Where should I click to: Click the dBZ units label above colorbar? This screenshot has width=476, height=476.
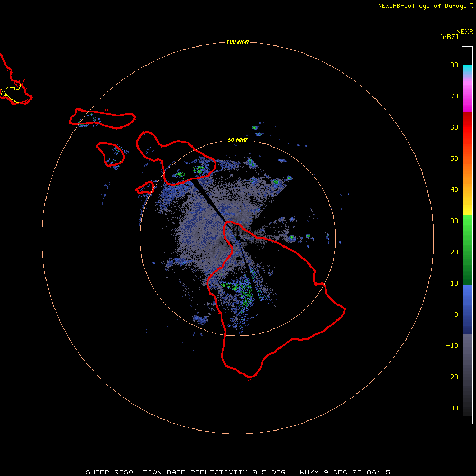click(449, 36)
